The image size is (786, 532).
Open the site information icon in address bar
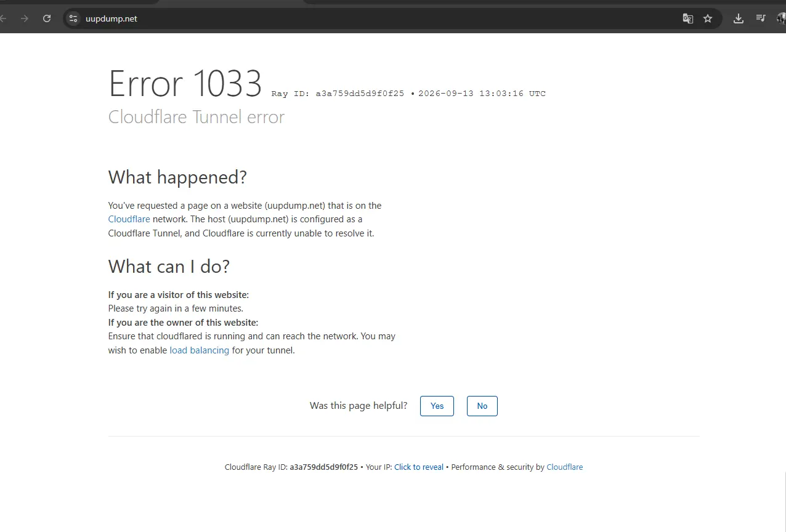coord(73,18)
